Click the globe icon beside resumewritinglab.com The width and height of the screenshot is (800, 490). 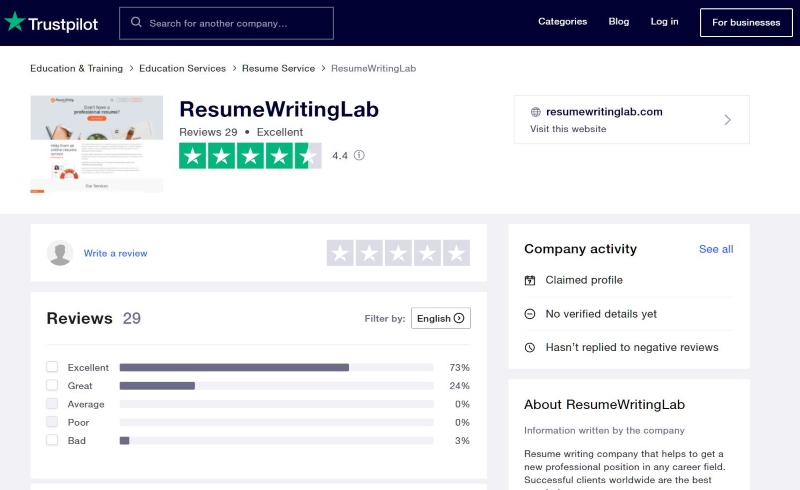(x=535, y=112)
